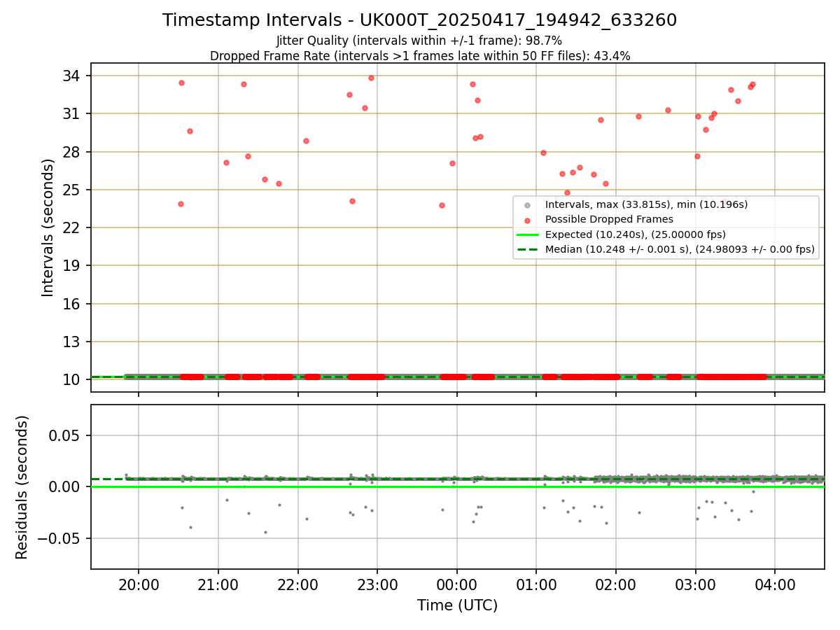Click the Jitter Quality 98.7% subtitle
The width and height of the screenshot is (840, 630).
tap(419, 41)
